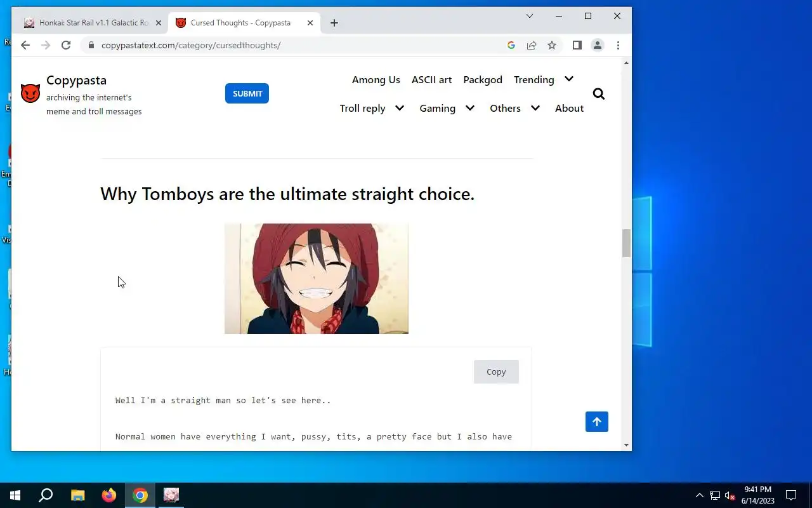The height and width of the screenshot is (508, 812).
Task: Switch to the Honkai: Star Rail tab
Action: tap(93, 23)
